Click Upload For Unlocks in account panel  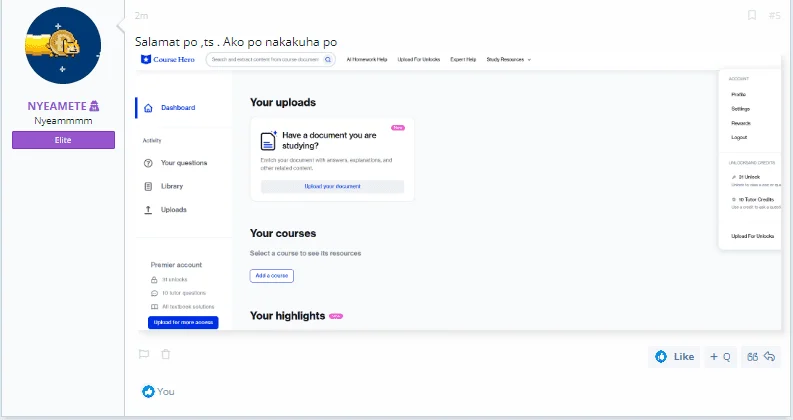[x=753, y=236]
